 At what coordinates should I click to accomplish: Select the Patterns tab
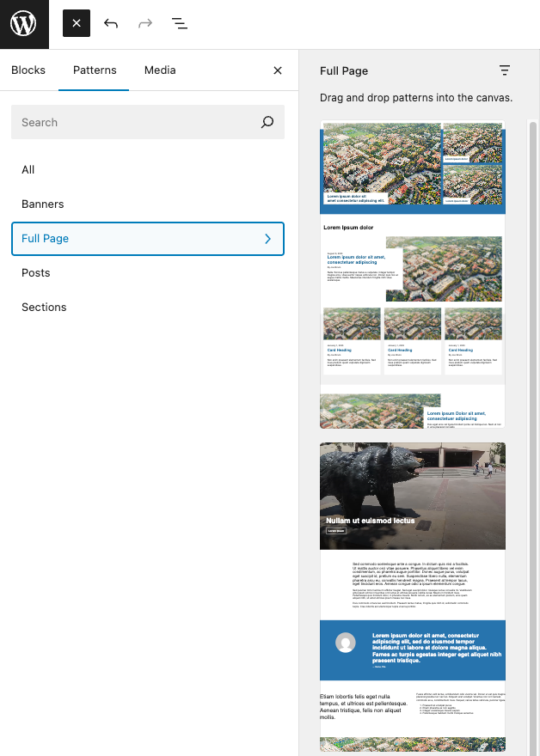pos(95,70)
